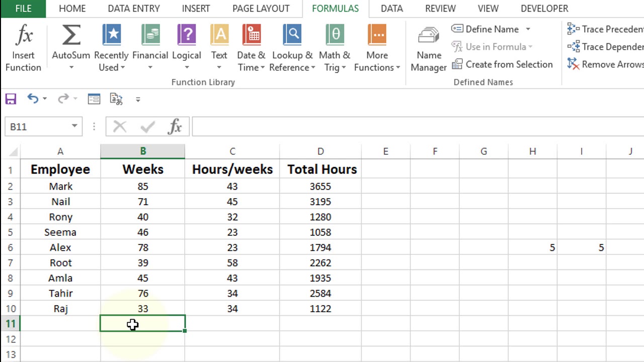644x362 pixels.
Task: Switch to the DATA tab
Action: [391, 9]
